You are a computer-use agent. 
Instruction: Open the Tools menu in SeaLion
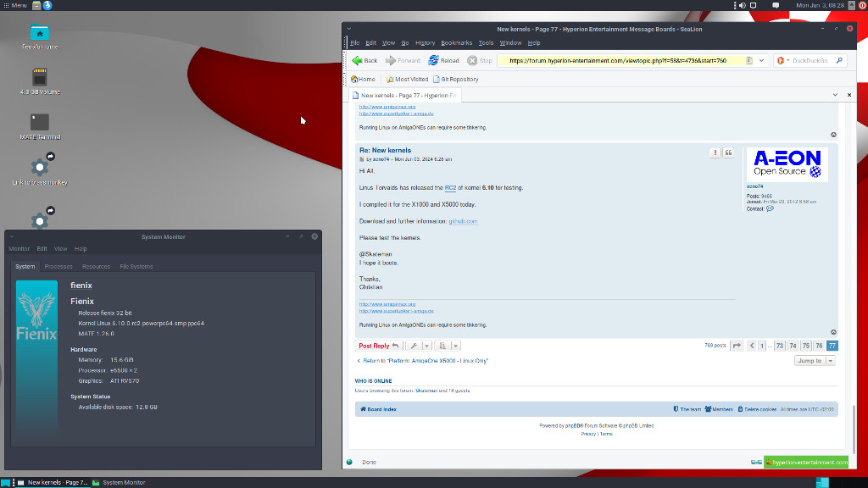486,42
